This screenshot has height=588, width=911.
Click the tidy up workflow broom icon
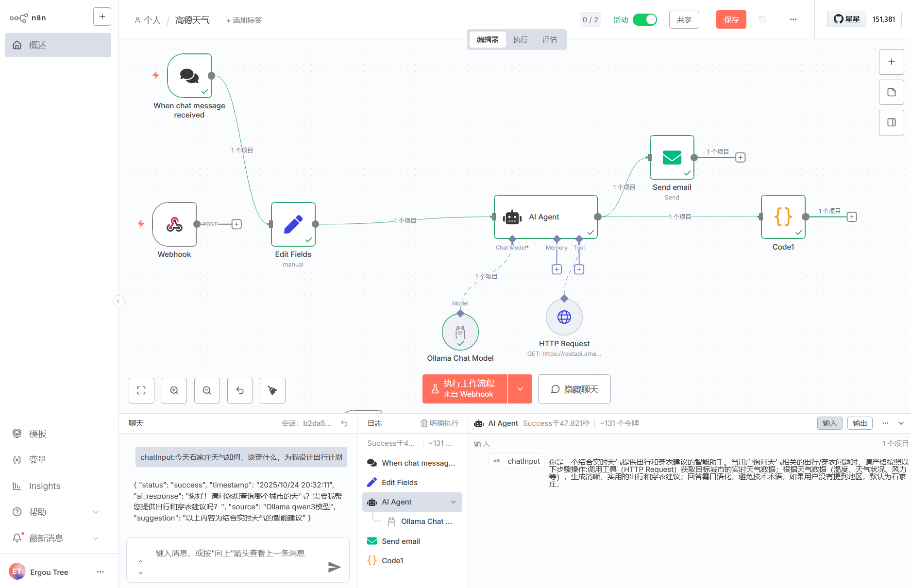click(x=272, y=390)
